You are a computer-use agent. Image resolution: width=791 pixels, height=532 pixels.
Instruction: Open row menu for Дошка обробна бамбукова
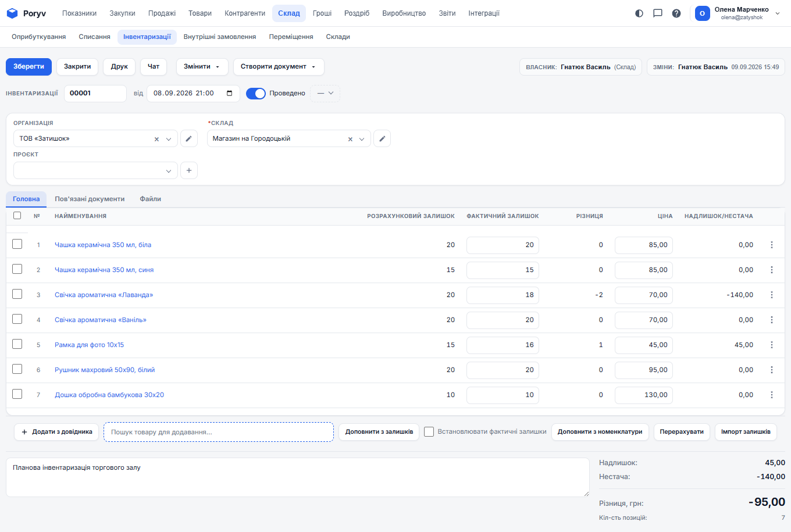click(772, 395)
